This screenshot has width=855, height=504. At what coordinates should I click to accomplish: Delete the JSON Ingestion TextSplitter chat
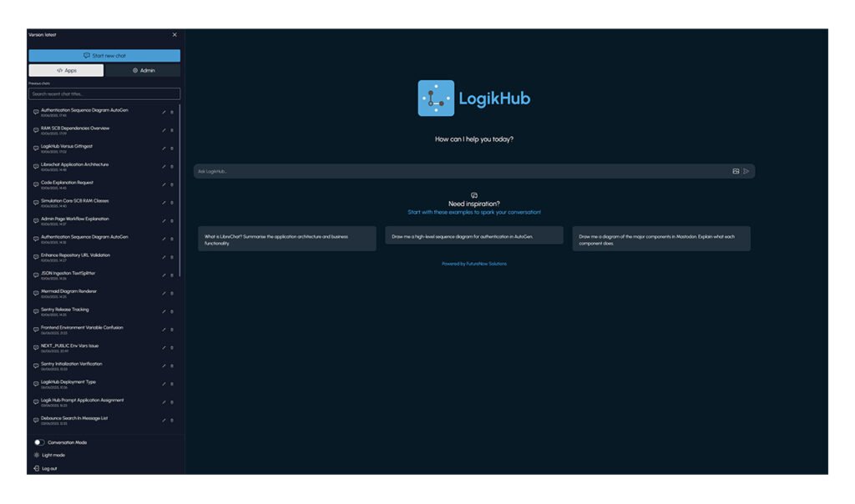(x=172, y=275)
